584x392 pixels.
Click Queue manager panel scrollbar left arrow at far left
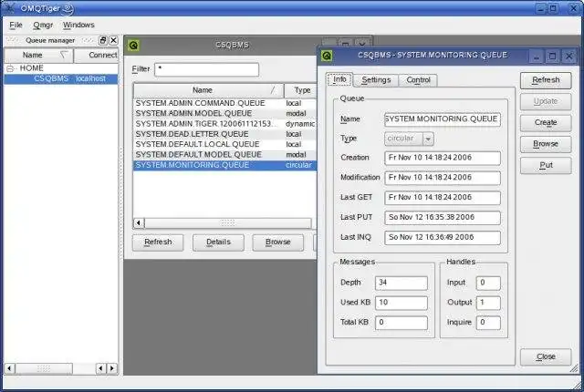tap(9, 368)
